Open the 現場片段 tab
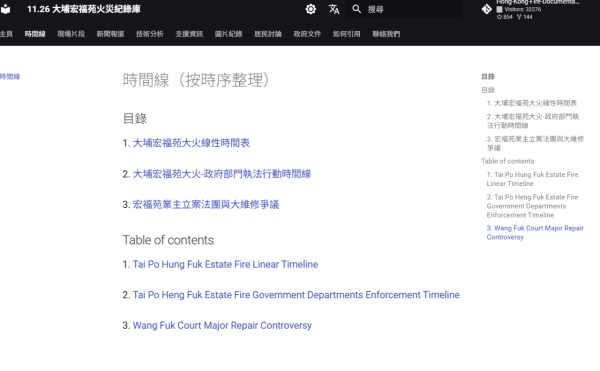The width and height of the screenshot is (600, 371). (x=71, y=34)
